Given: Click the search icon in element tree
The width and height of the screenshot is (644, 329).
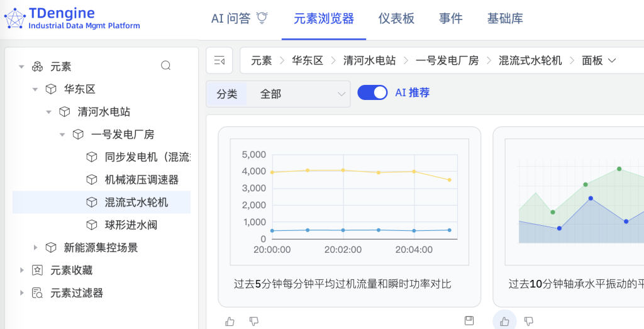Looking at the screenshot, I should coord(165,65).
